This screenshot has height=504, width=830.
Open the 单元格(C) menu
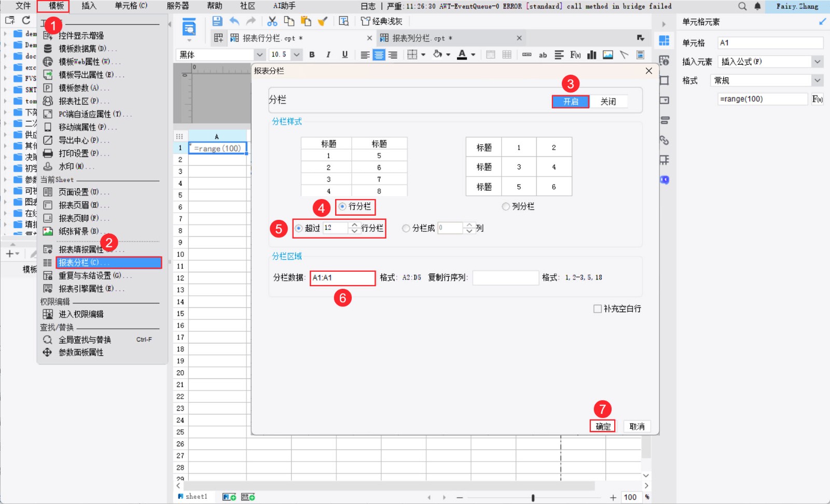coord(131,6)
